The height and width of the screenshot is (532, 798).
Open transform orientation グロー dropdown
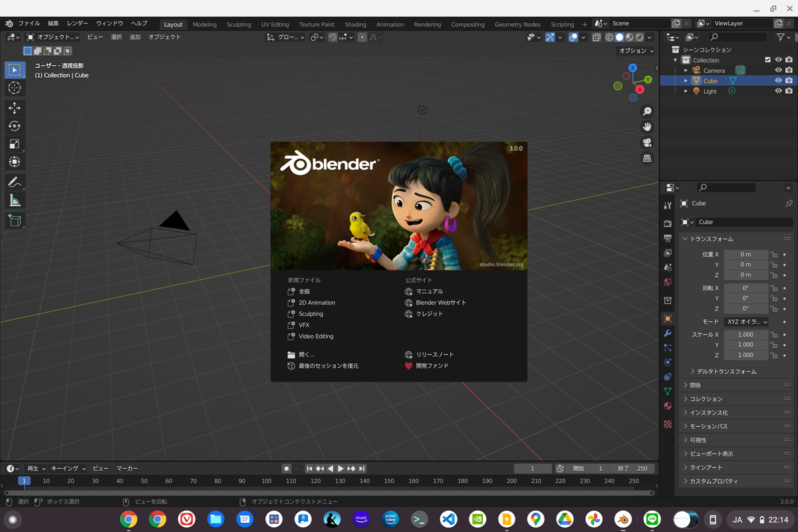point(286,37)
